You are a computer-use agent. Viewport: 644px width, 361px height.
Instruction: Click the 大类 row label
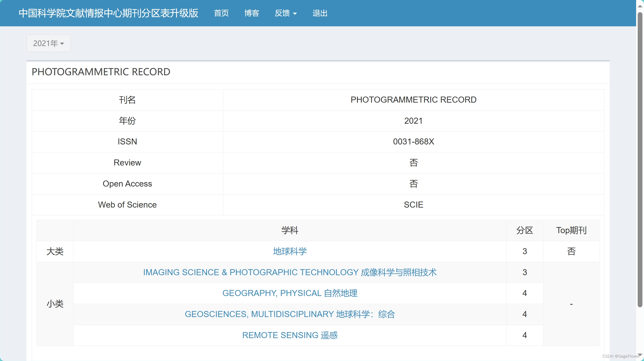(55, 251)
